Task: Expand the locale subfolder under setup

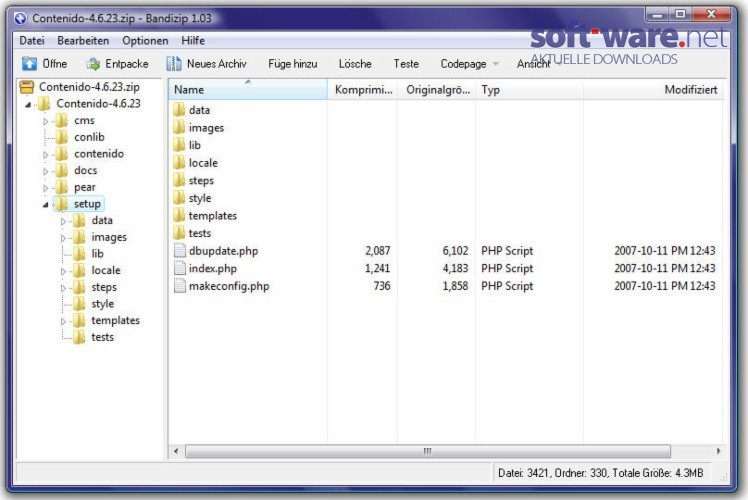Action: [63, 271]
